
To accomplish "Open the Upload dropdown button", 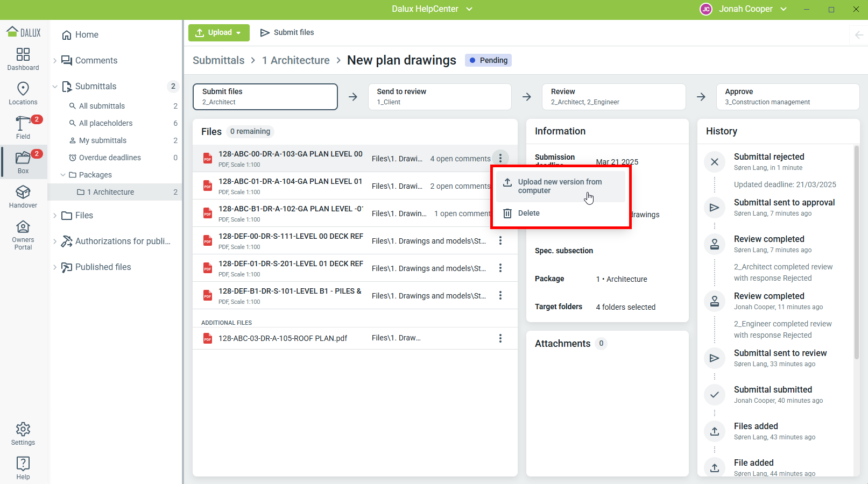I will pos(218,33).
